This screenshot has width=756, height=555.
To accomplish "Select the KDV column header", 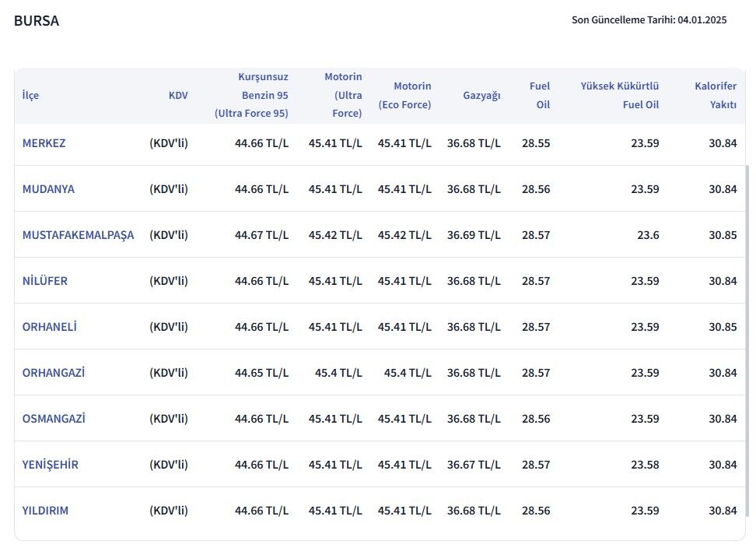I will pyautogui.click(x=178, y=95).
